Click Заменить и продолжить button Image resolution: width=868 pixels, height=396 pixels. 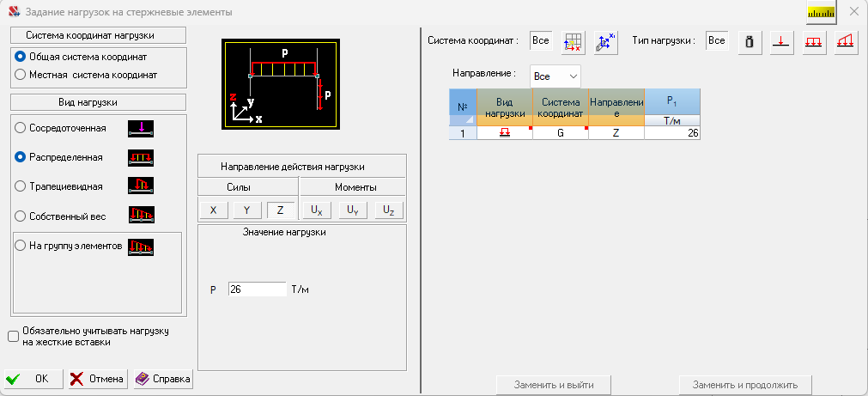tap(746, 384)
